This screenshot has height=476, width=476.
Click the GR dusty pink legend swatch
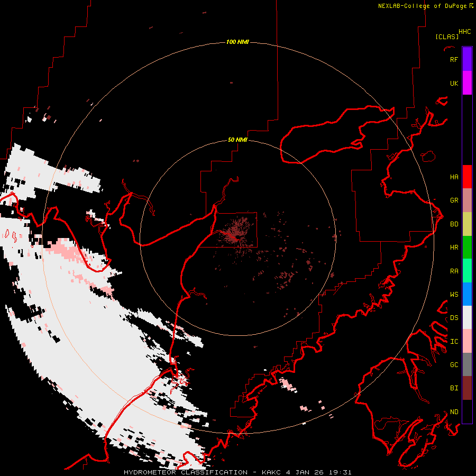pyautogui.click(x=467, y=200)
